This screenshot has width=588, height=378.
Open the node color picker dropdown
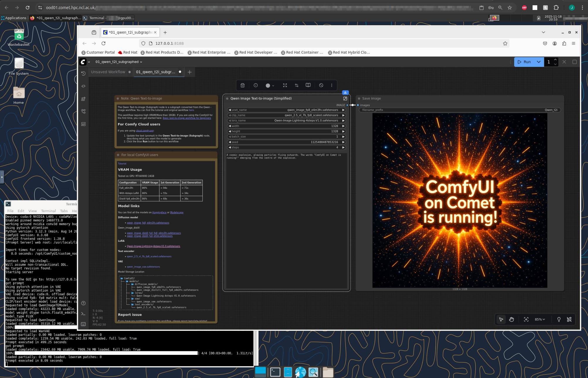pyautogui.click(x=270, y=85)
